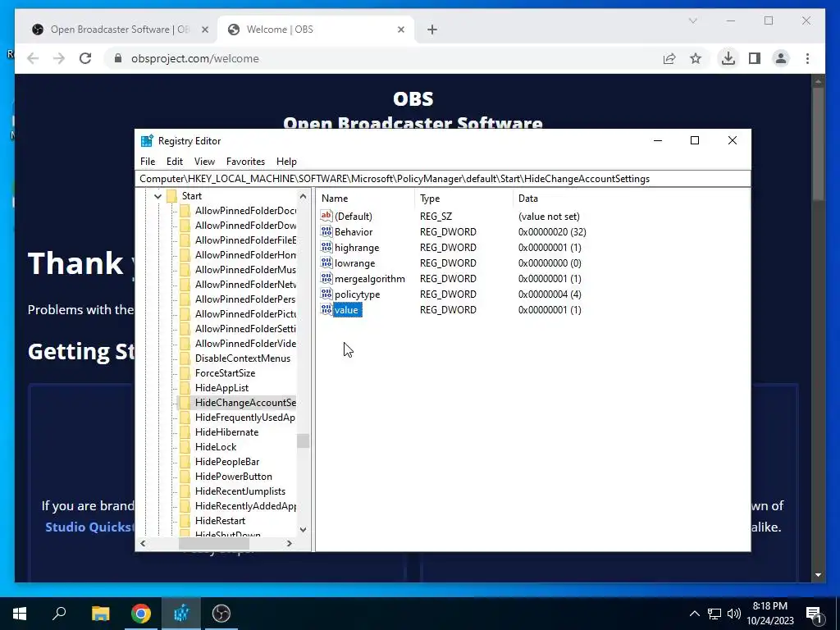This screenshot has width=840, height=630.
Task: Go back in Chrome
Action: click(33, 58)
